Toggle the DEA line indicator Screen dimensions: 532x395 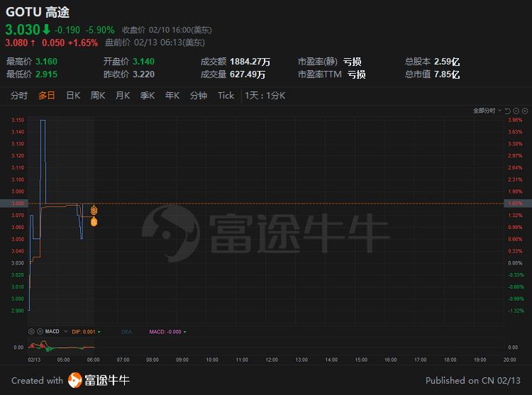click(126, 332)
